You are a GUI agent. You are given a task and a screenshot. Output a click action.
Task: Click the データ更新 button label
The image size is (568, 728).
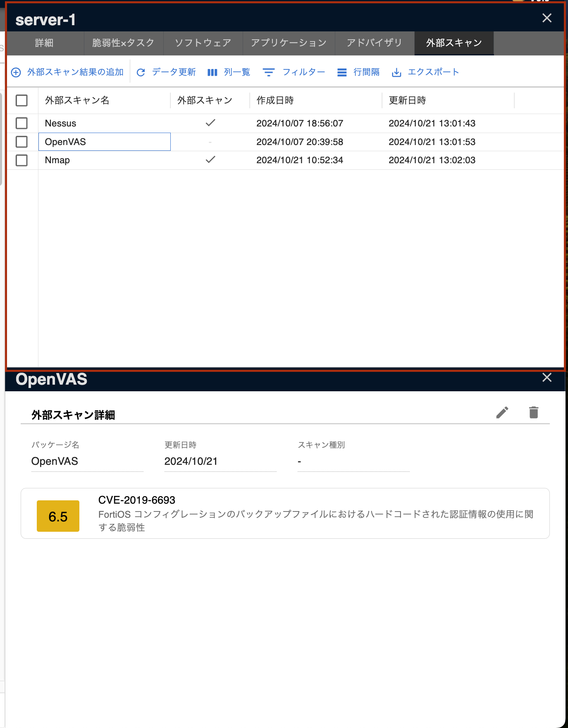pyautogui.click(x=174, y=72)
